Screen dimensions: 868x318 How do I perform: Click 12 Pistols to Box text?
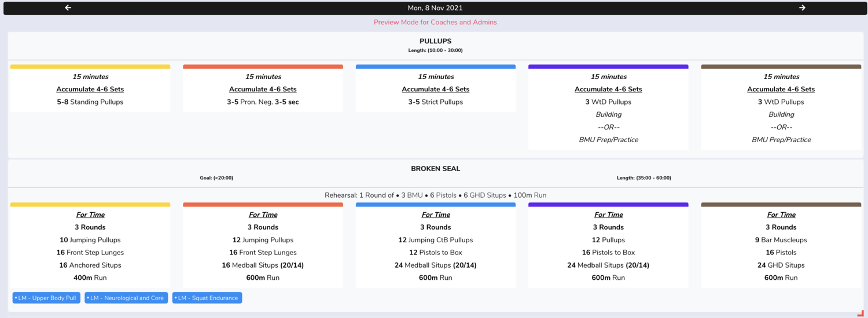click(x=435, y=253)
